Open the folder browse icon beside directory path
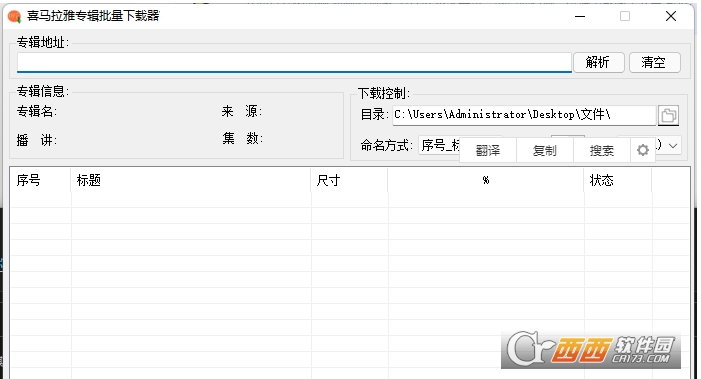Viewport: 701px width, 379px height. tap(668, 116)
